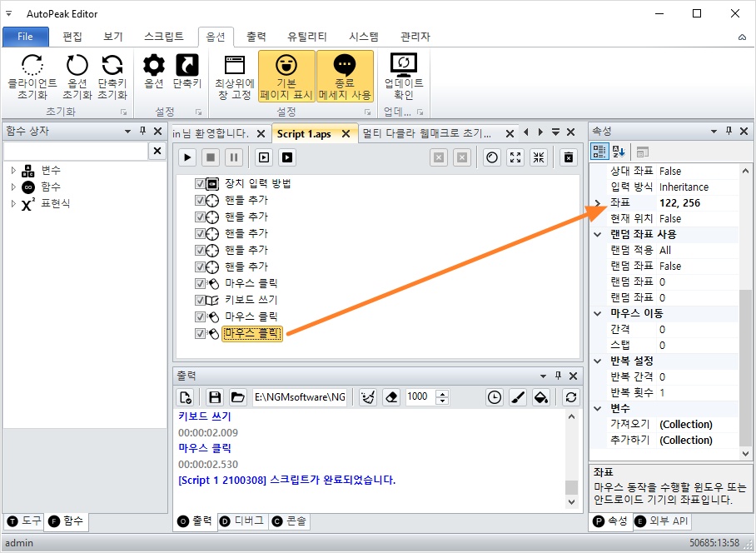The width and height of the screenshot is (756, 553).
Task: Select the 가져오기 (Collection) property value
Action: [697, 425]
